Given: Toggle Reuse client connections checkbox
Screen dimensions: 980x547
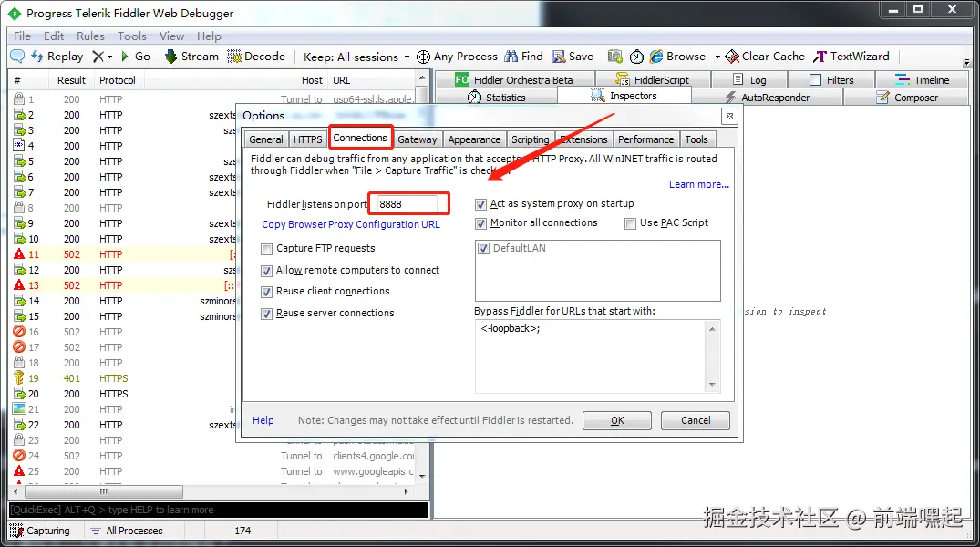Looking at the screenshot, I should coord(267,292).
